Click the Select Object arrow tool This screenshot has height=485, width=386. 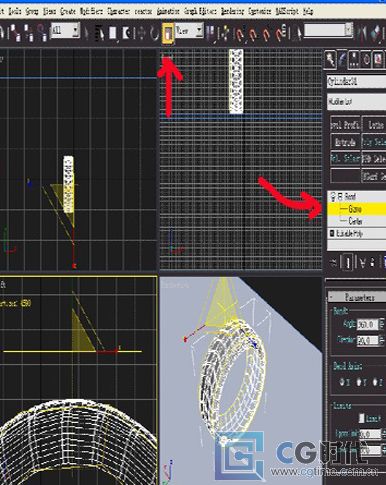pyautogui.click(x=87, y=33)
